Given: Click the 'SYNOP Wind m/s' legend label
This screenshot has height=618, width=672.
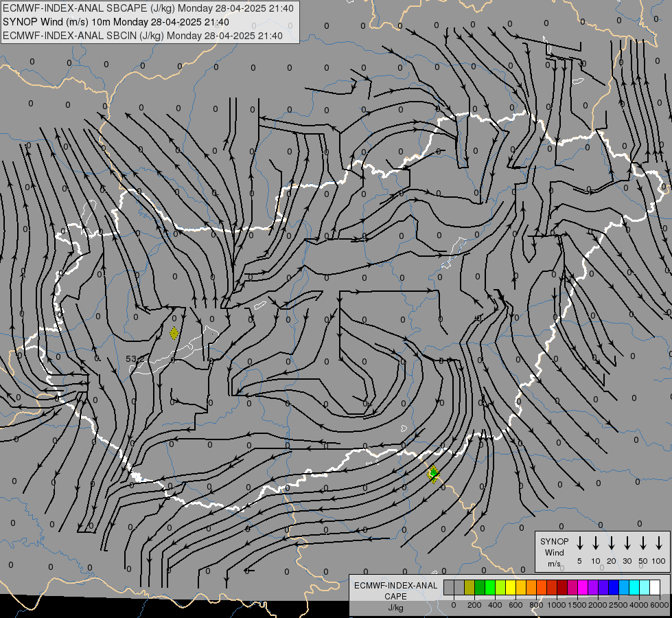Looking at the screenshot, I should click(554, 552).
